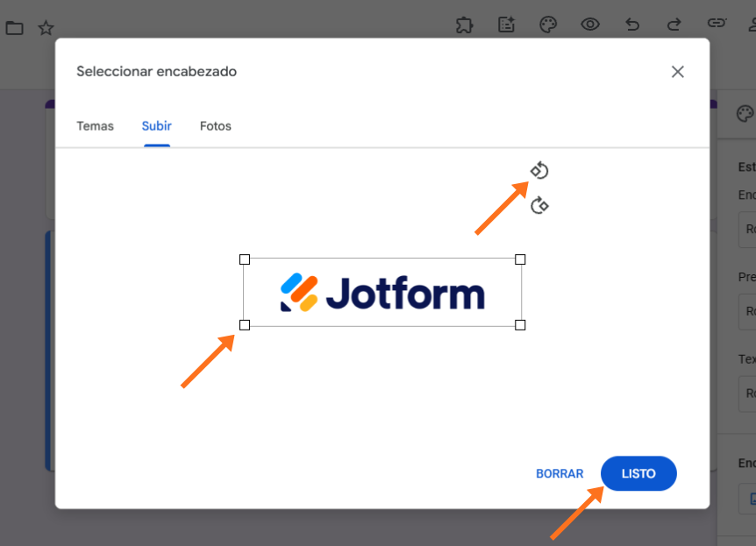
Task: Star the form as favorite
Action: tap(46, 27)
